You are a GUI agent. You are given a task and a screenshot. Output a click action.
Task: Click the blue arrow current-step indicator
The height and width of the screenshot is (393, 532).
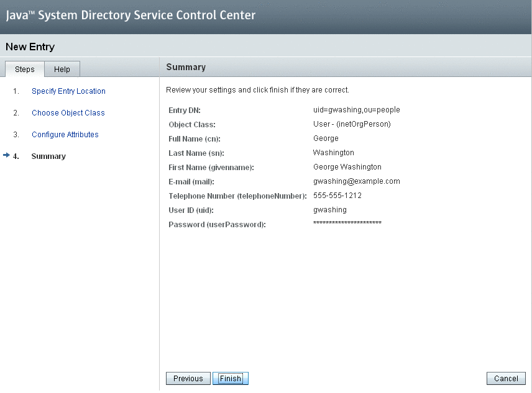6,155
